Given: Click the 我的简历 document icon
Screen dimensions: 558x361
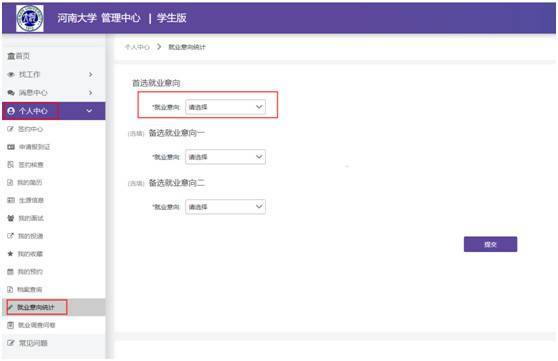Looking at the screenshot, I should [10, 182].
